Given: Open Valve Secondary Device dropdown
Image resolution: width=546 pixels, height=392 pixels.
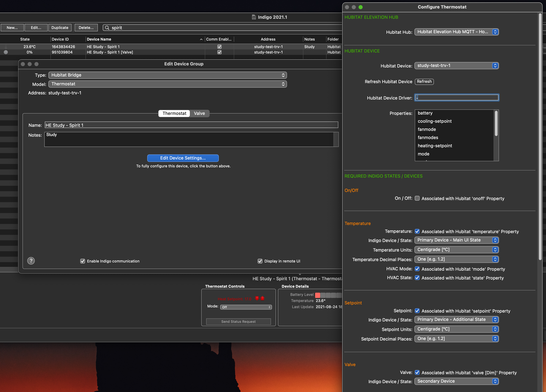Looking at the screenshot, I should click(x=456, y=381).
